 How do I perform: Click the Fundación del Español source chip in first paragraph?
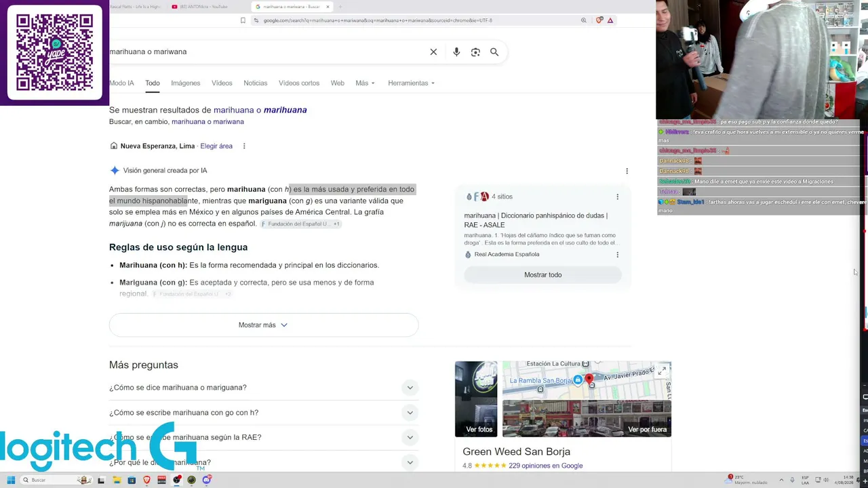(x=301, y=224)
